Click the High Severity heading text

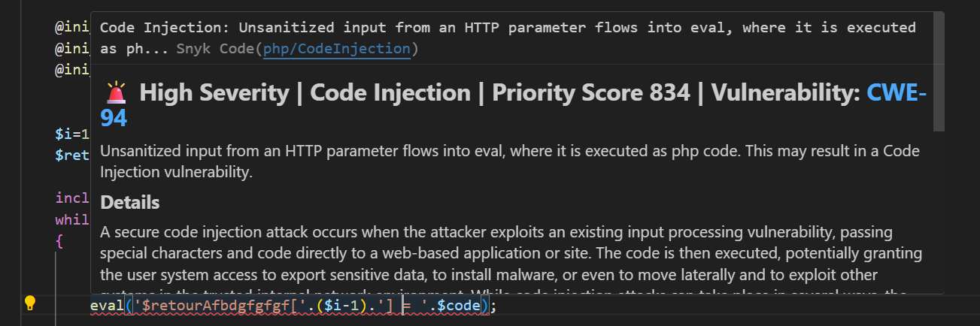tap(214, 93)
